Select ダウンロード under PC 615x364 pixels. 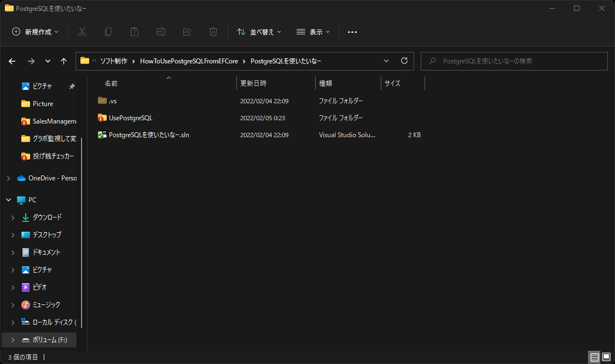[x=42, y=218]
